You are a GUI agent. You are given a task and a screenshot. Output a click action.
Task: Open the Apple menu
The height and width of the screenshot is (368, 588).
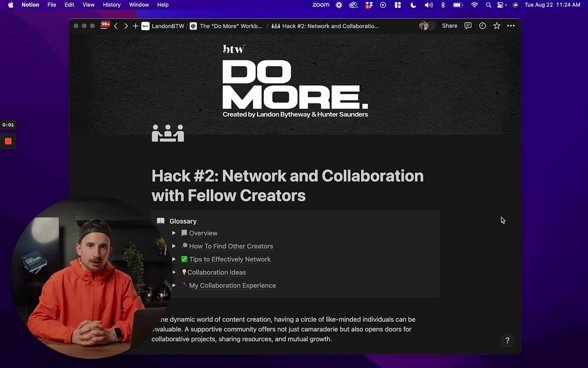coord(11,5)
